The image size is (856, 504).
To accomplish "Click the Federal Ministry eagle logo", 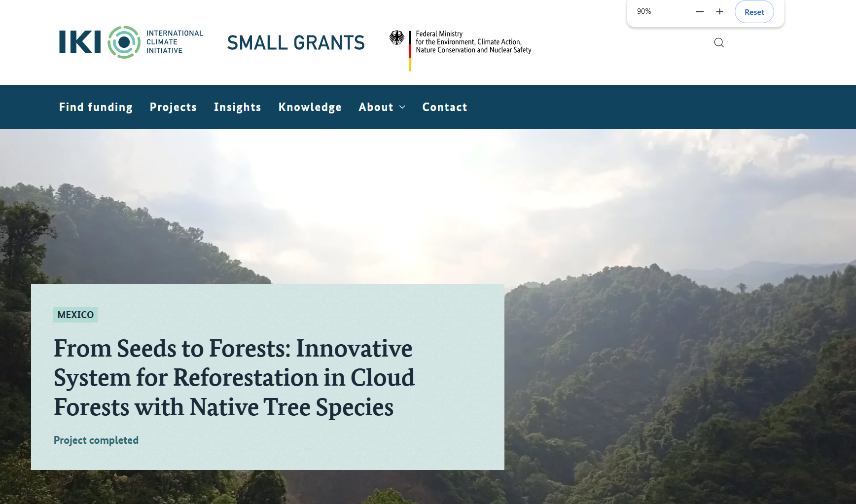I will click(397, 38).
